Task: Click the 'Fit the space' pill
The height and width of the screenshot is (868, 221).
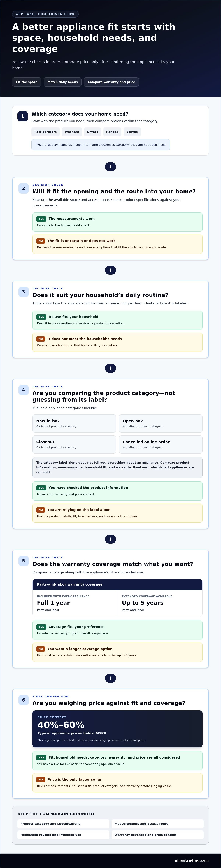Action: (27, 82)
